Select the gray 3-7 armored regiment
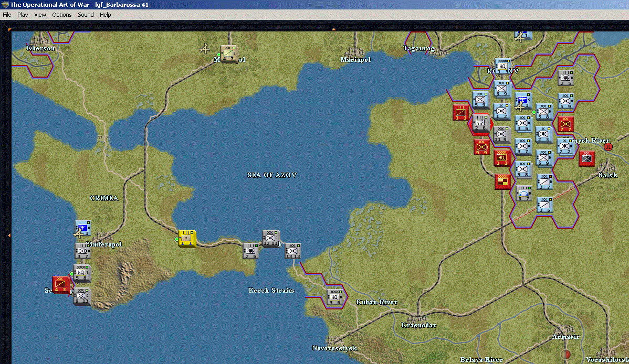Screen dimensions: 629x364 click(x=82, y=251)
